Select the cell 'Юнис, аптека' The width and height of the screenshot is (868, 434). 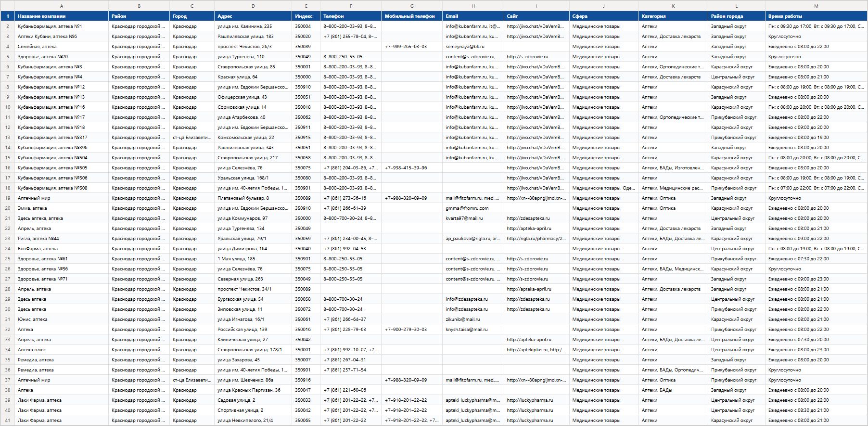coord(62,319)
